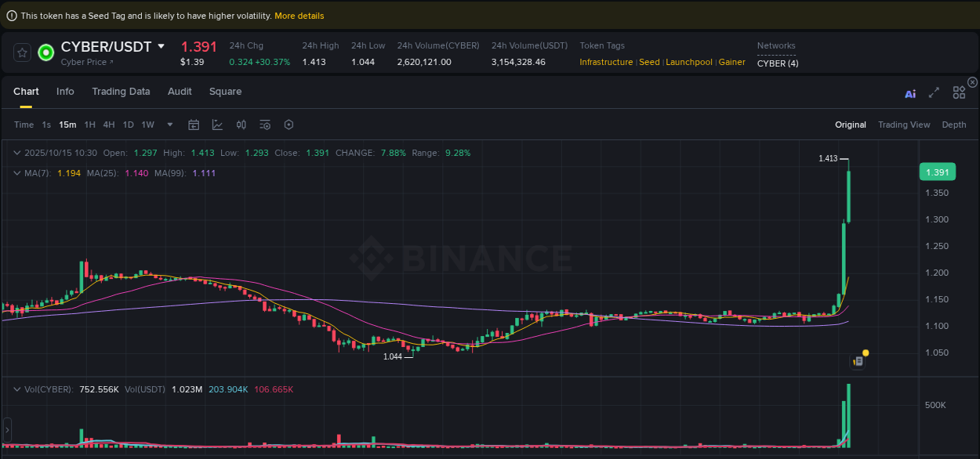Collapse the MA indicator row chevron

pos(16,172)
